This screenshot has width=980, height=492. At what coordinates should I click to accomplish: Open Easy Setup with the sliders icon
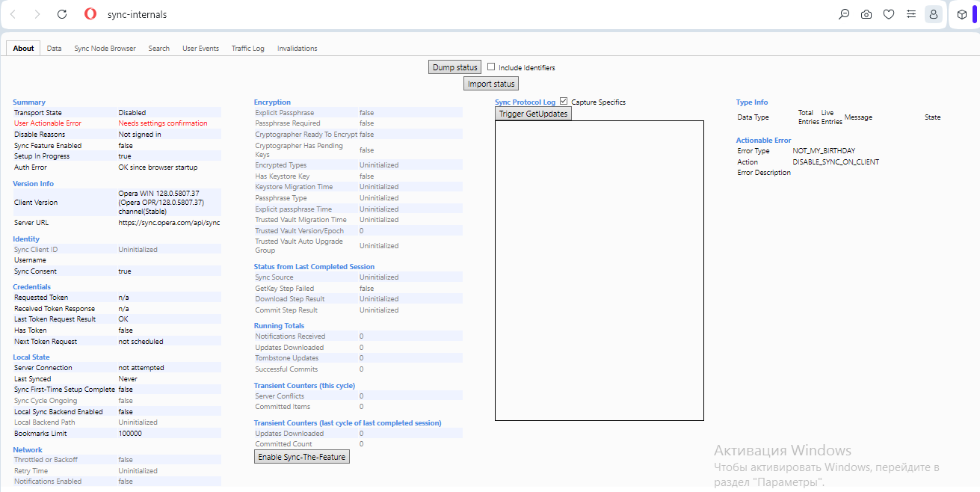(911, 14)
